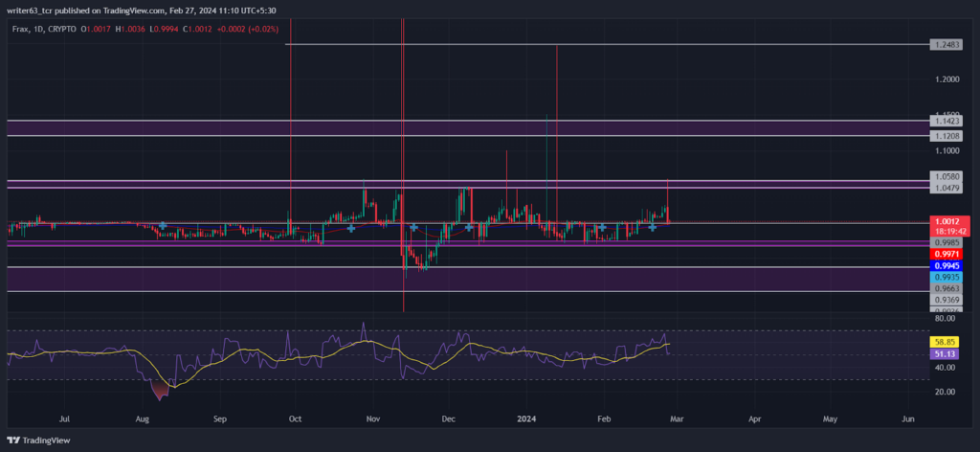The image size is (980, 452).
Task: Click the Mar label on time axis
Action: pyautogui.click(x=677, y=418)
